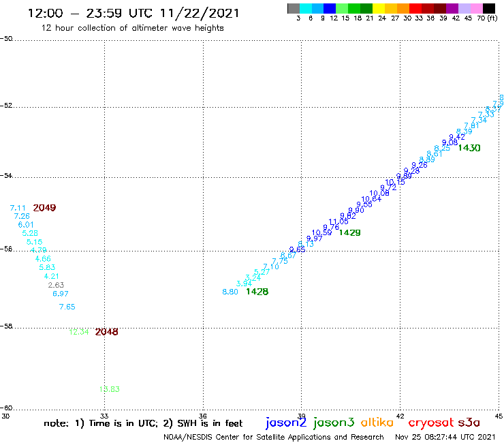
Task: Click longitude axis label '33'
Action: coord(104,416)
